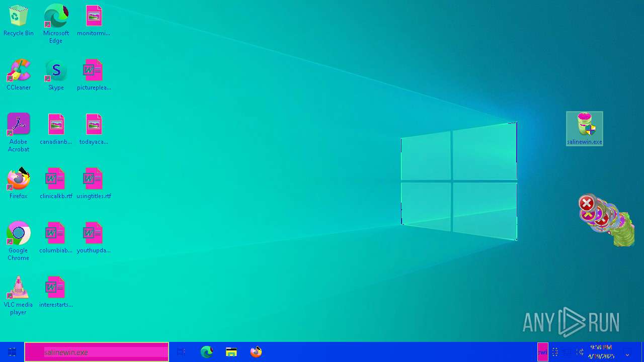Select the canadianb... image file icon
Screen dimensions: 644x362
tap(56, 129)
